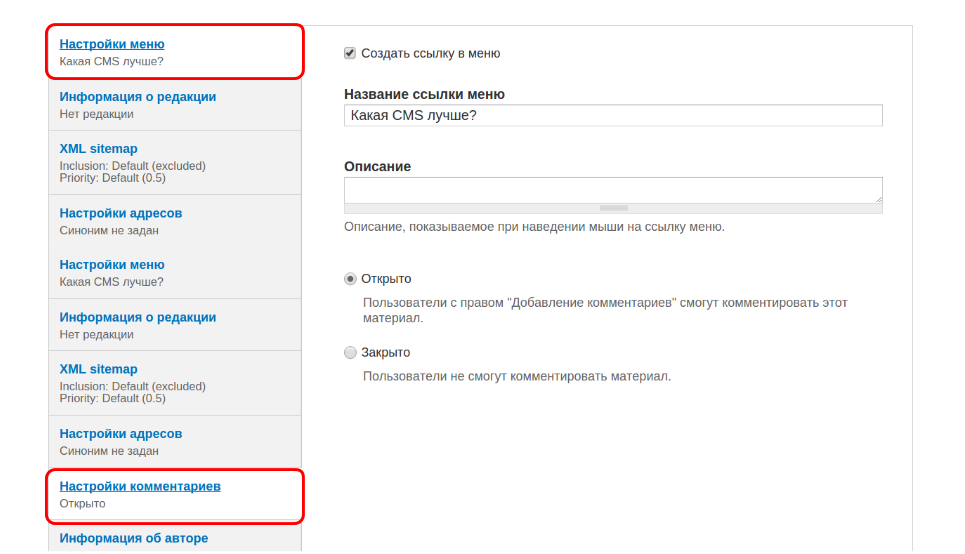The height and width of the screenshot is (554, 965).
Task: Click the Описание field label
Action: point(377,166)
